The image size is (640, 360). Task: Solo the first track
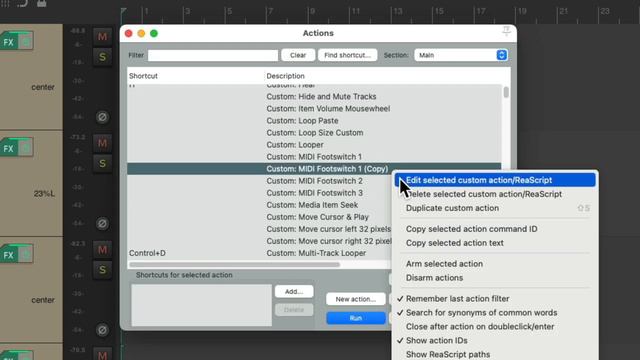pos(102,57)
